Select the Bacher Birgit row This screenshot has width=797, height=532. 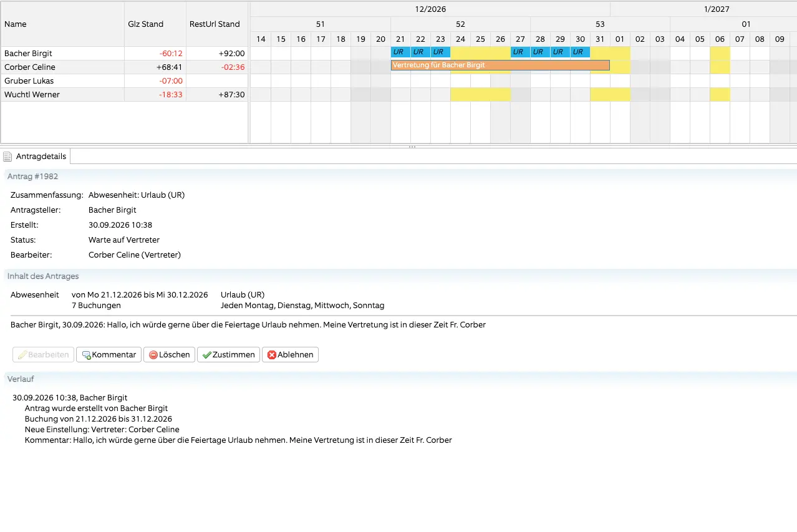tap(125, 54)
